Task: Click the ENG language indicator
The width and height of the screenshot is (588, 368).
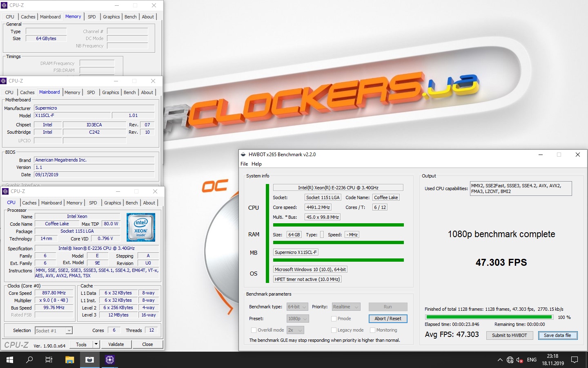Action: (x=532, y=360)
